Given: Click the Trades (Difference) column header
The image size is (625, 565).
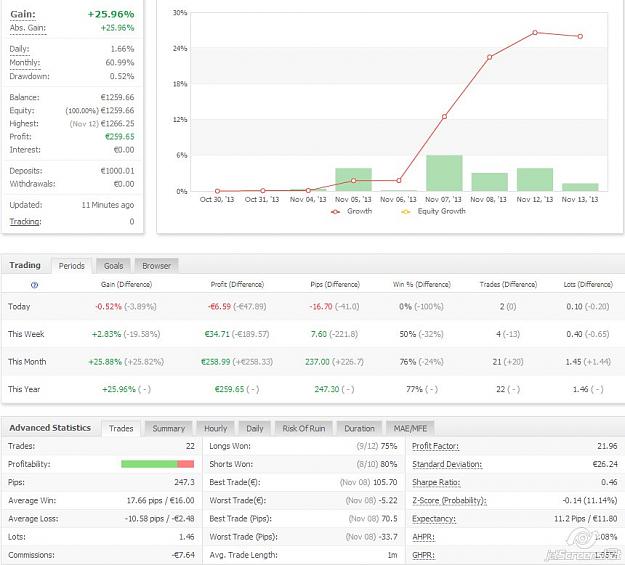Looking at the screenshot, I should 508,285.
